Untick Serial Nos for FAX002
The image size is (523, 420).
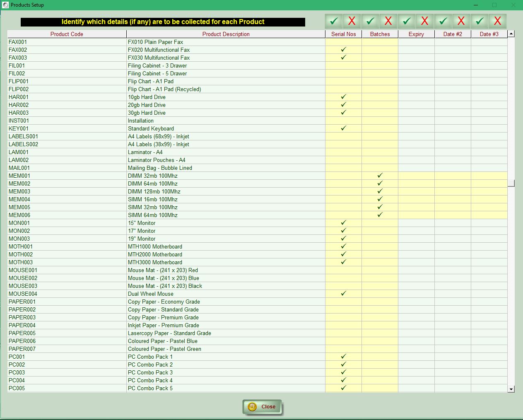pos(344,50)
